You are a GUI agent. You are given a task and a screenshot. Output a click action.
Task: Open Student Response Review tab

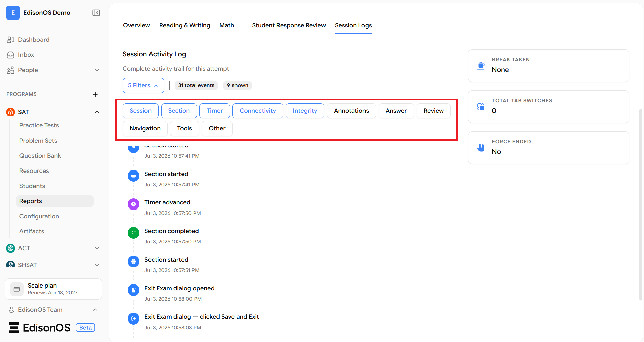(x=289, y=25)
